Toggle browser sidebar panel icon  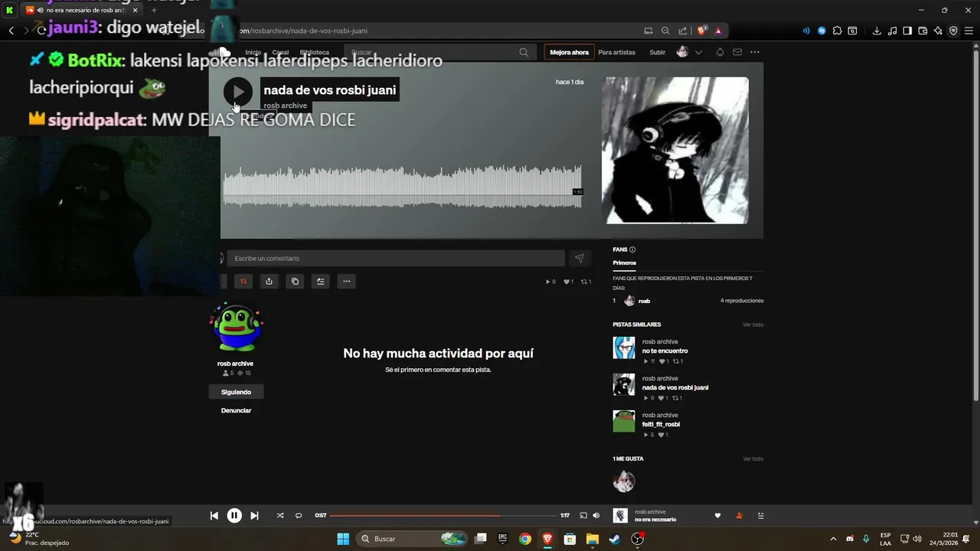(x=907, y=31)
